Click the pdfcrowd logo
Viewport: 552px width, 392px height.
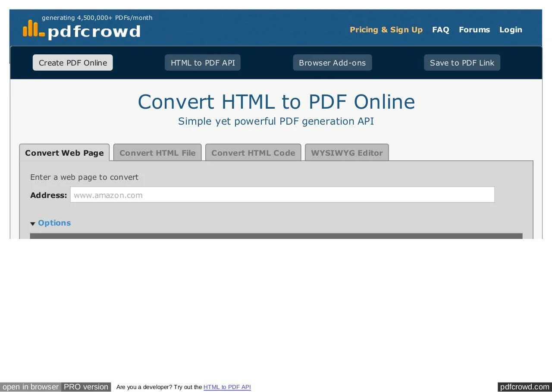tap(82, 30)
